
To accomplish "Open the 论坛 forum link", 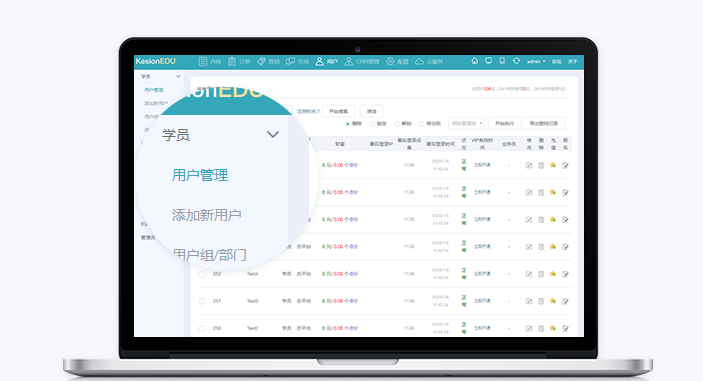I will pos(557,61).
